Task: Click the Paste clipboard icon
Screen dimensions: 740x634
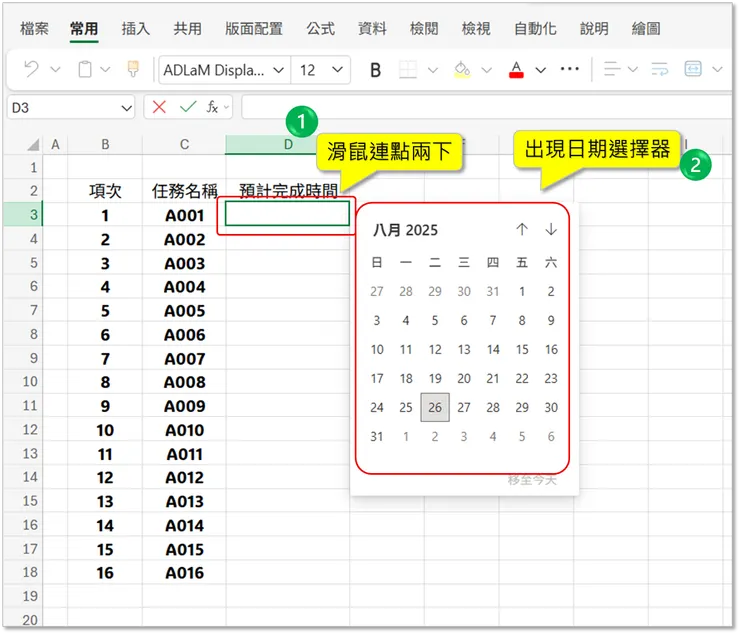Action: coord(85,69)
